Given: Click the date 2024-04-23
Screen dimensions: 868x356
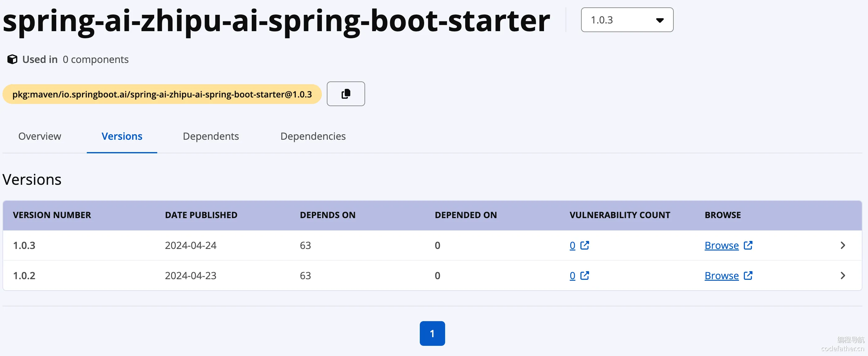Looking at the screenshot, I should pos(191,276).
